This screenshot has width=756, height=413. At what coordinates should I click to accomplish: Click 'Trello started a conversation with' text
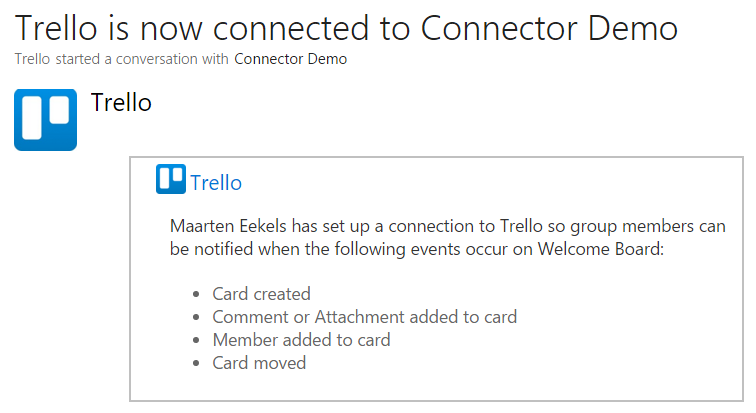pos(122,59)
